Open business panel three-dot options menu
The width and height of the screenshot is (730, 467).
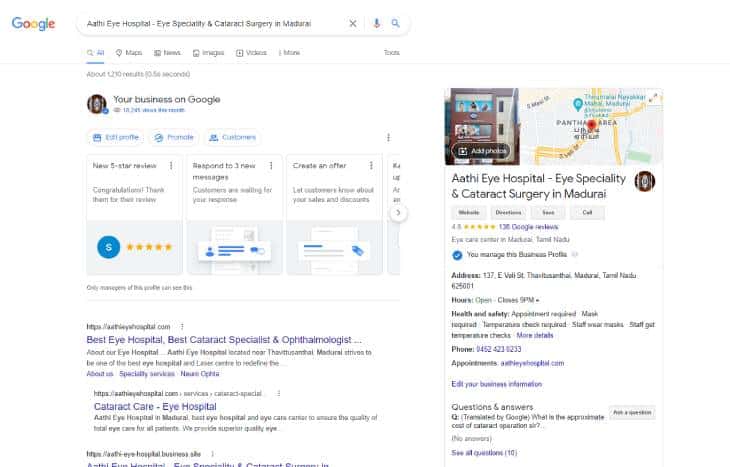tap(388, 137)
